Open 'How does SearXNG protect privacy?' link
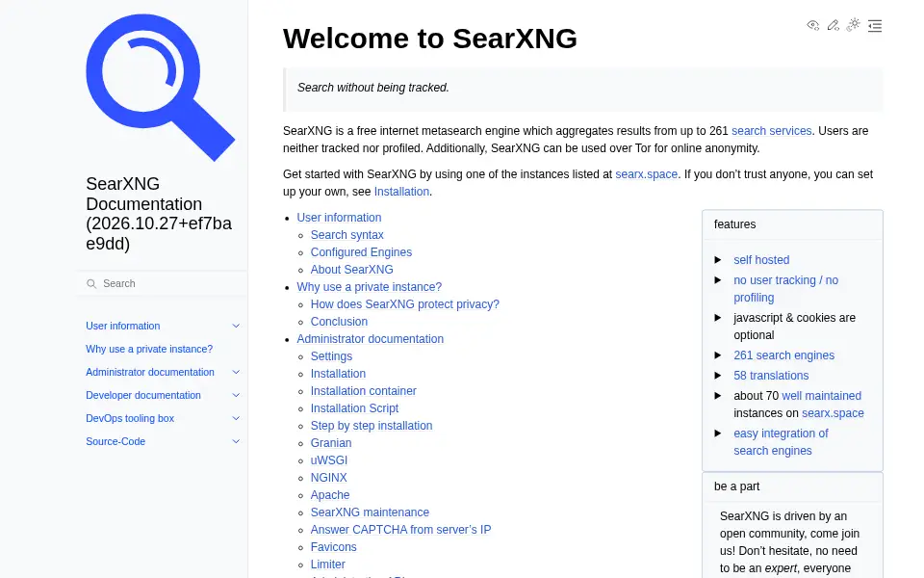Image resolution: width=924 pixels, height=578 pixels. coord(405,304)
